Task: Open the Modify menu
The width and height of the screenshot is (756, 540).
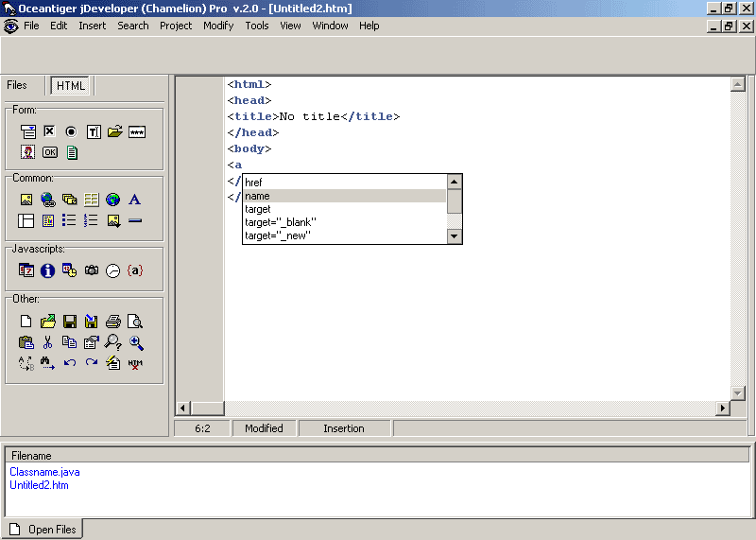Action: [218, 26]
